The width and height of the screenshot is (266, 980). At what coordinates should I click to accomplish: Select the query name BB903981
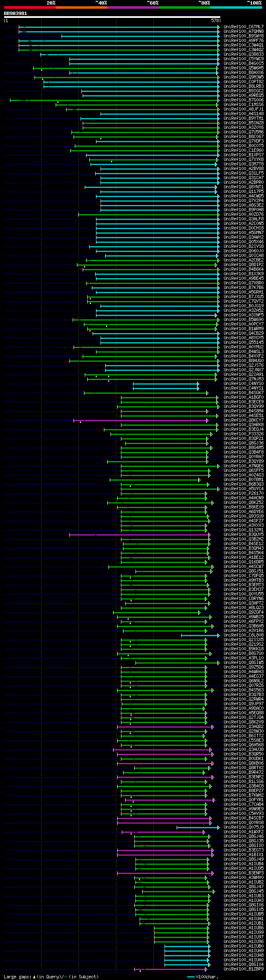tap(15, 13)
